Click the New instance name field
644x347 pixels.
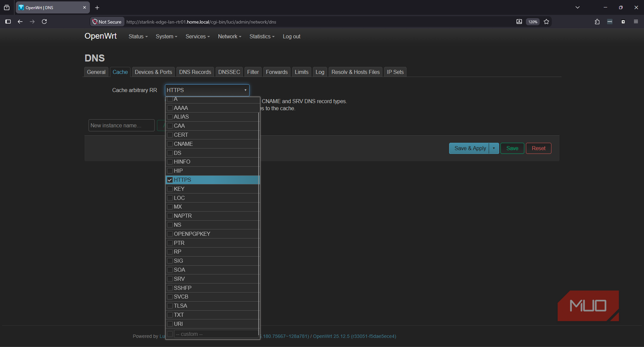tap(121, 125)
